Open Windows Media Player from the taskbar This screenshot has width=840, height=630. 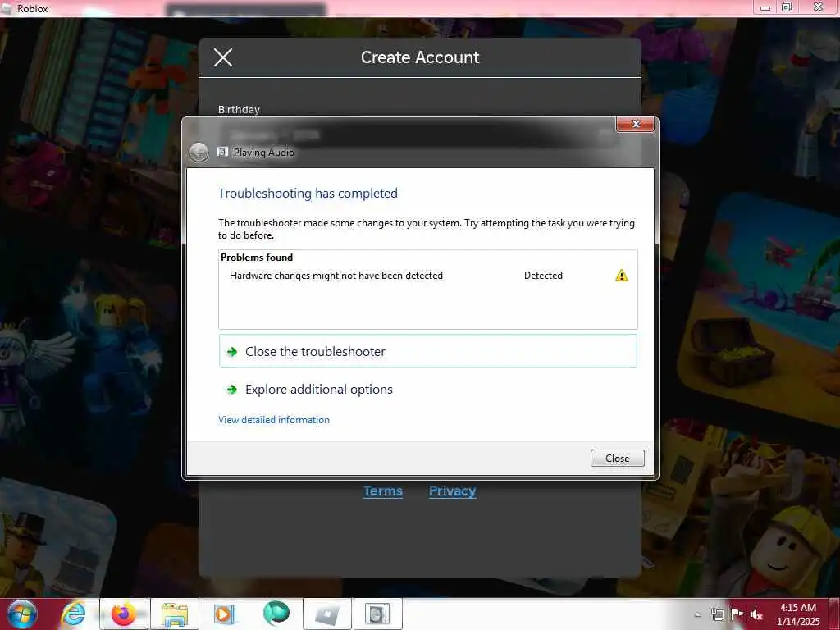[x=225, y=614]
